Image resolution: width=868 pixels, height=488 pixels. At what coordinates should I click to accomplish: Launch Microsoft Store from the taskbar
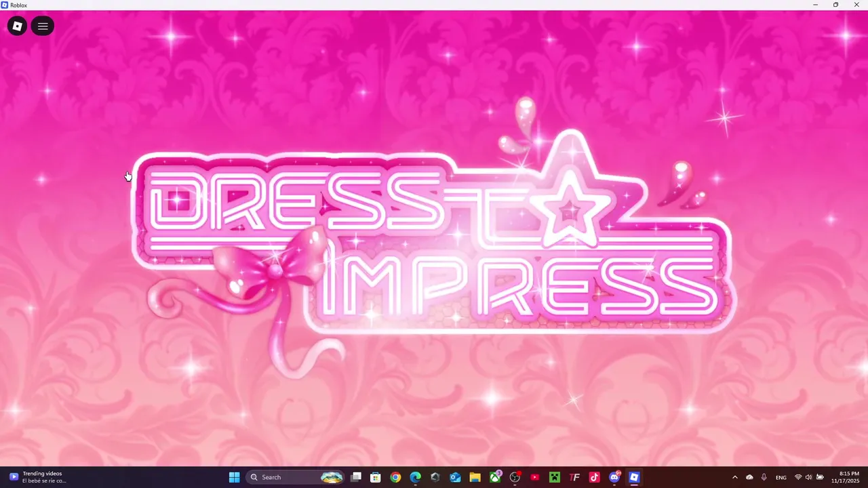point(376,477)
